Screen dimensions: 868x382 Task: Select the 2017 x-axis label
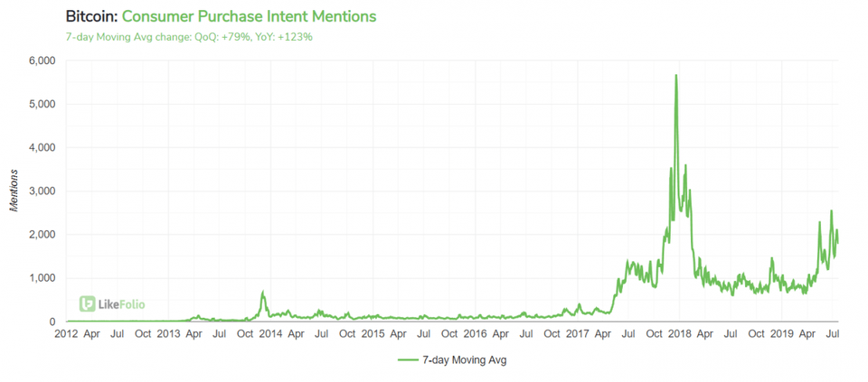click(x=577, y=335)
